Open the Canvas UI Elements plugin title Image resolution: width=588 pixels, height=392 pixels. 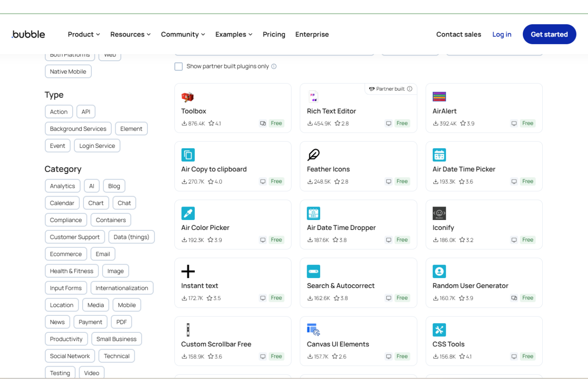[x=338, y=344]
